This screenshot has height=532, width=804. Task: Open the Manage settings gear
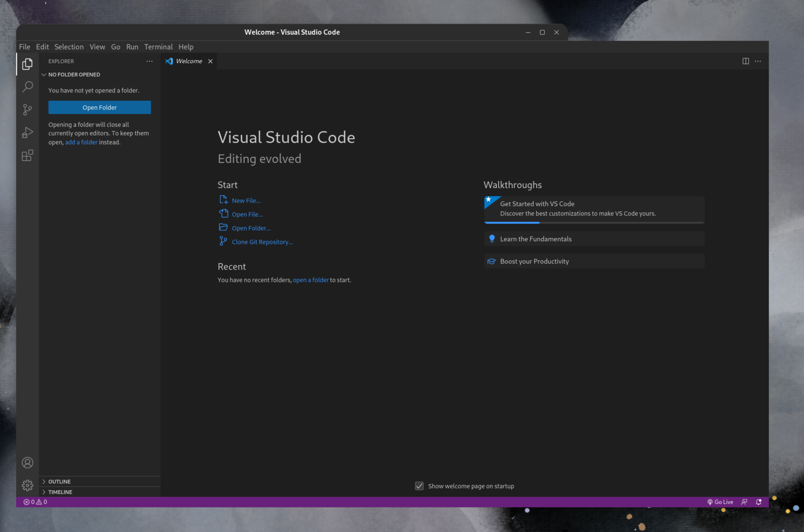tap(27, 485)
